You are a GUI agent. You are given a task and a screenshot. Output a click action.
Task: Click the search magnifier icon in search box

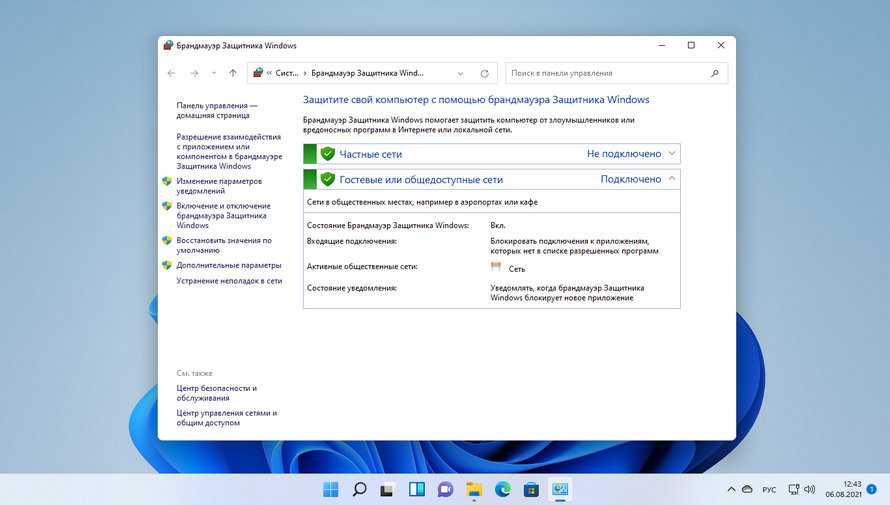715,73
